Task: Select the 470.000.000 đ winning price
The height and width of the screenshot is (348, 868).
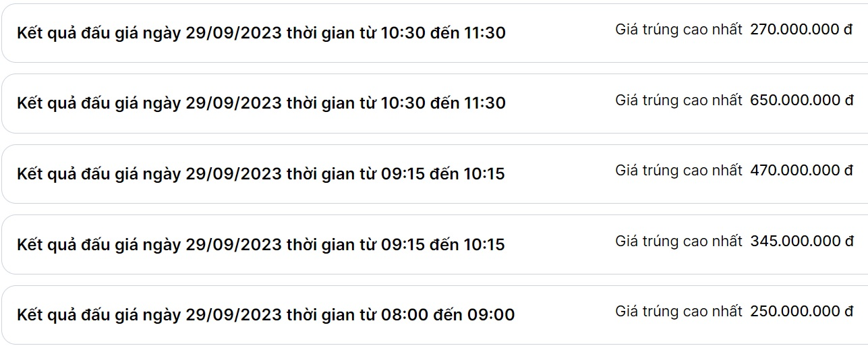Action: [x=801, y=171]
